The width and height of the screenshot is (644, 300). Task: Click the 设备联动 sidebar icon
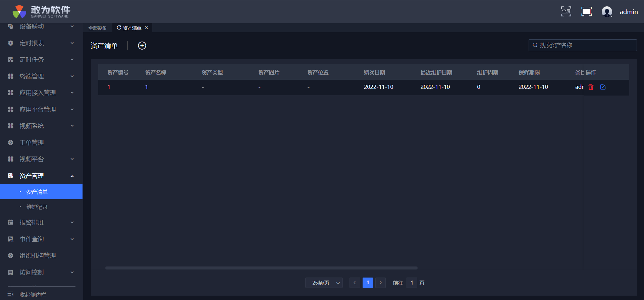(10, 26)
